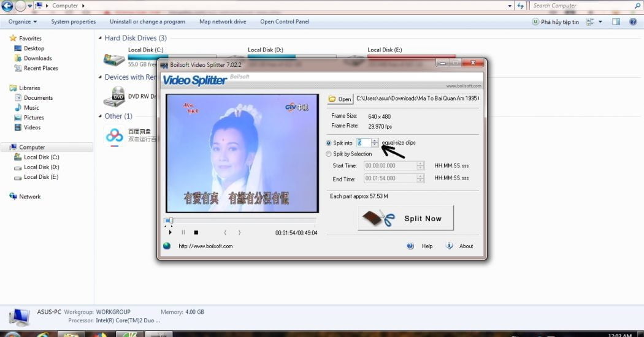Select Local Disk (E:) in the drives list

385,50
